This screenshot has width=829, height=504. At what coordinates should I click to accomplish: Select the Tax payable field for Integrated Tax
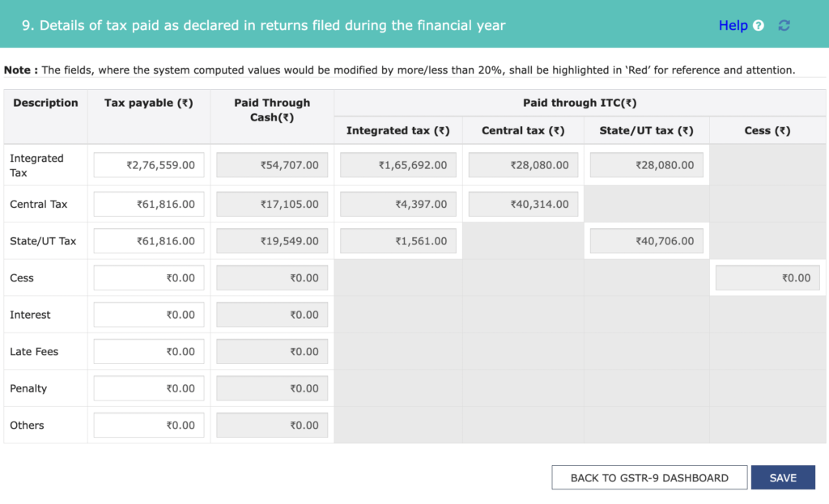148,164
